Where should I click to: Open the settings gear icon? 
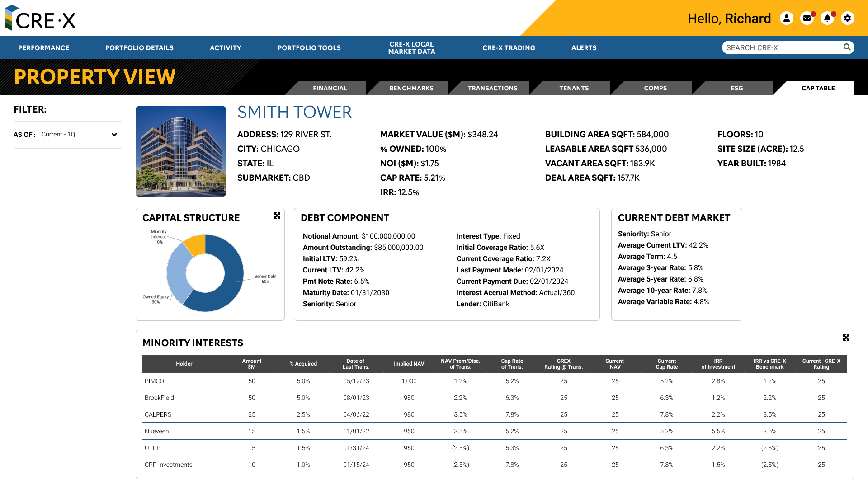tap(848, 18)
